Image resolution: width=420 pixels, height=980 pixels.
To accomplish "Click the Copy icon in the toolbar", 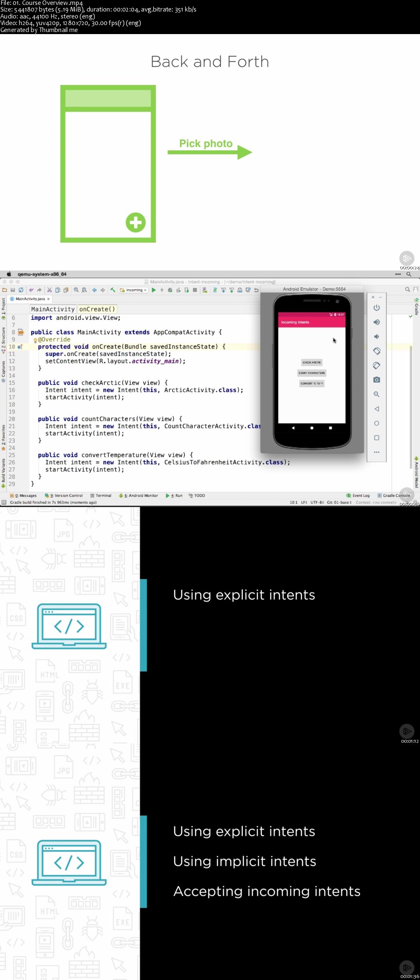I will click(x=58, y=290).
